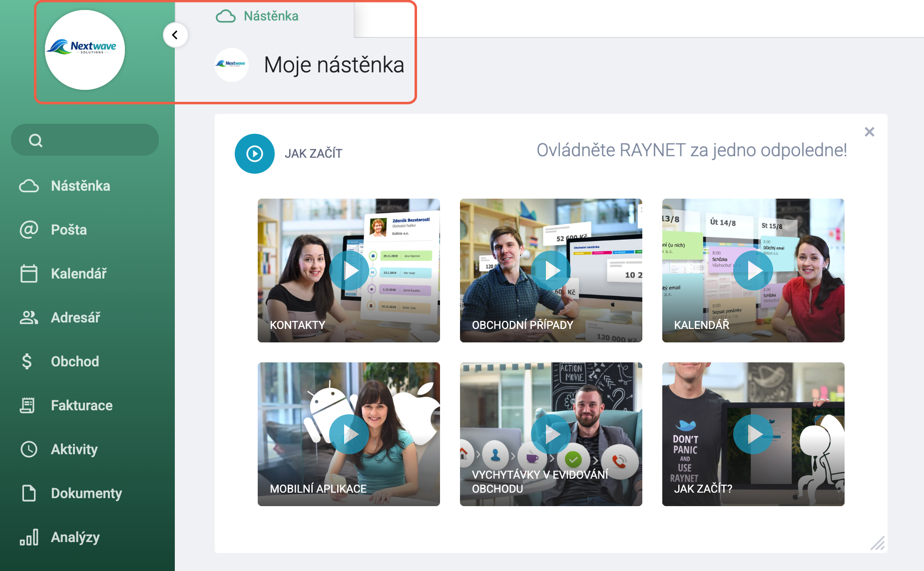Click the VYCHYTÁVKY V EVIDOVÁNÍ OBCHODU caption

click(x=540, y=482)
